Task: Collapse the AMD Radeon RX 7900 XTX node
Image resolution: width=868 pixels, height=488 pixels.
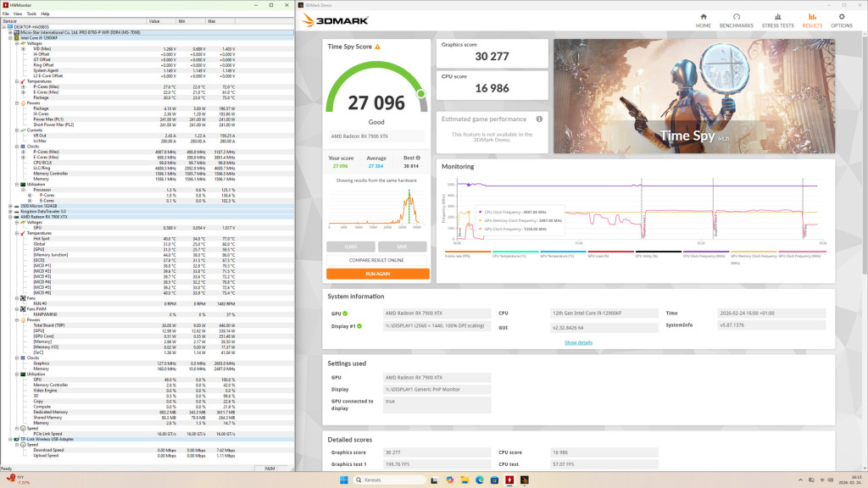Action: coord(10,217)
